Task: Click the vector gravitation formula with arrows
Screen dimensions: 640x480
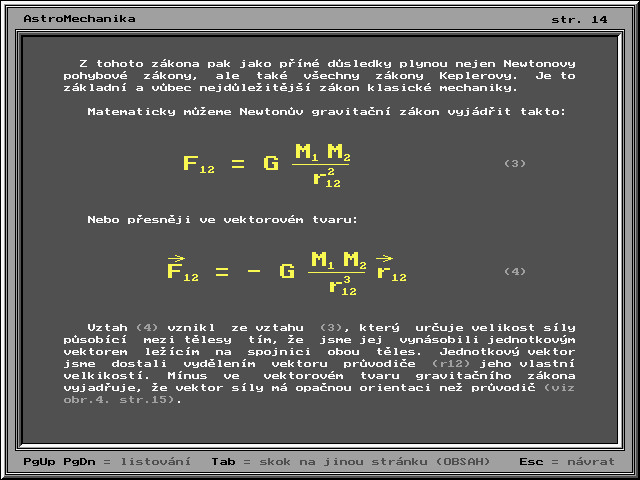Action: pos(287,273)
